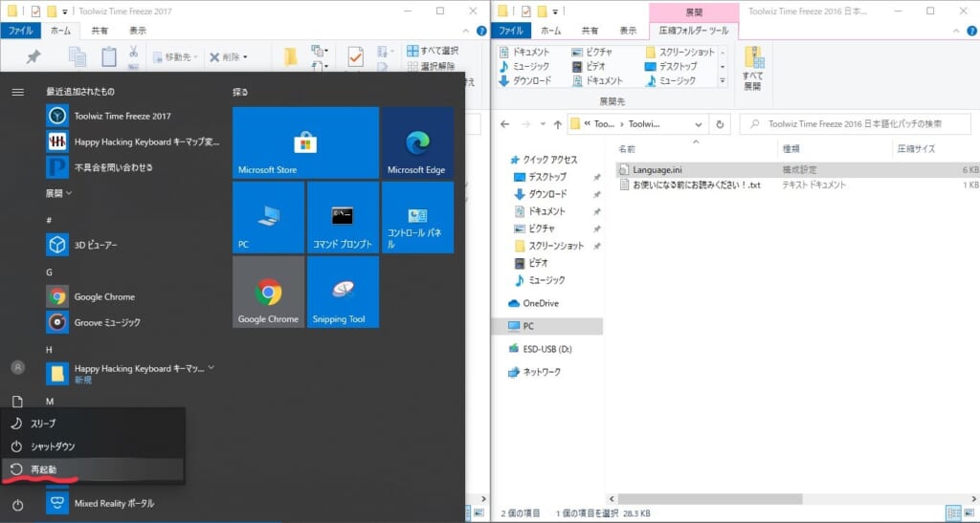
Task: Switch to large icons view in status bar
Action: (969, 513)
